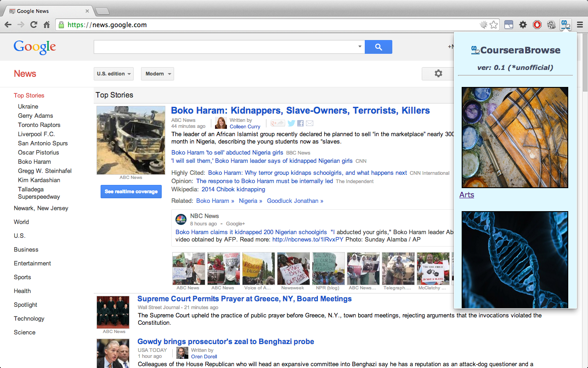Screen dimensions: 588x368
Task: Click the NBC News peacock logo
Action: (181, 219)
